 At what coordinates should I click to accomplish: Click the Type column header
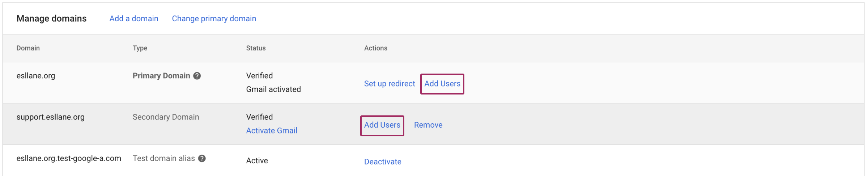click(140, 48)
